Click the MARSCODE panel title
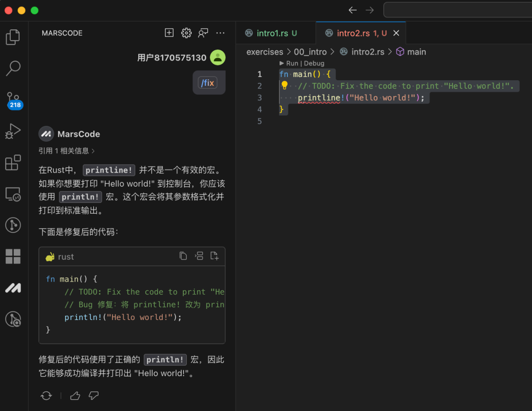This screenshot has width=532, height=411. coord(62,33)
